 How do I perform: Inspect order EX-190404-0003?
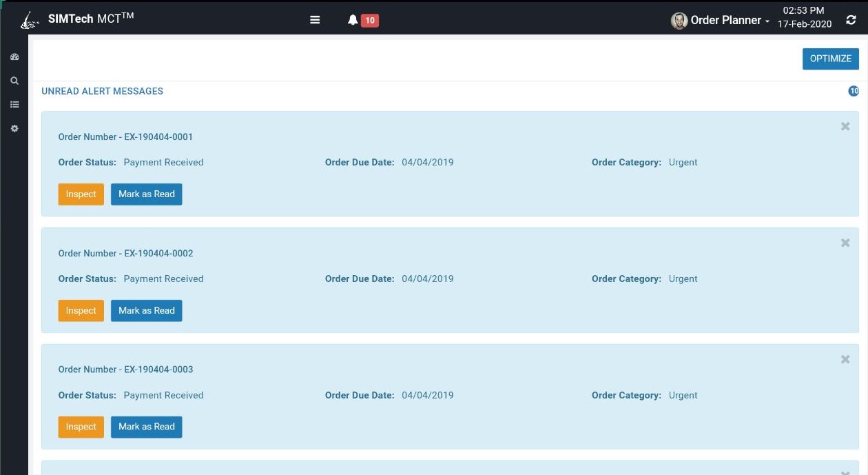pyautogui.click(x=81, y=427)
